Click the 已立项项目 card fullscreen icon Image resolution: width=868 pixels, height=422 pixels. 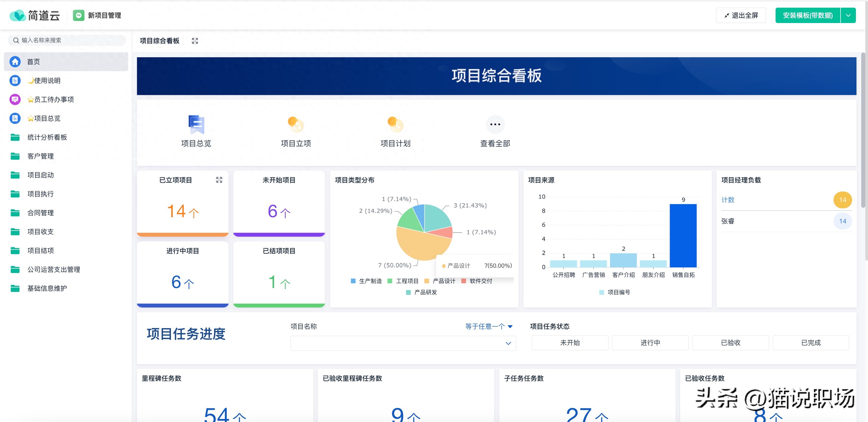[219, 180]
